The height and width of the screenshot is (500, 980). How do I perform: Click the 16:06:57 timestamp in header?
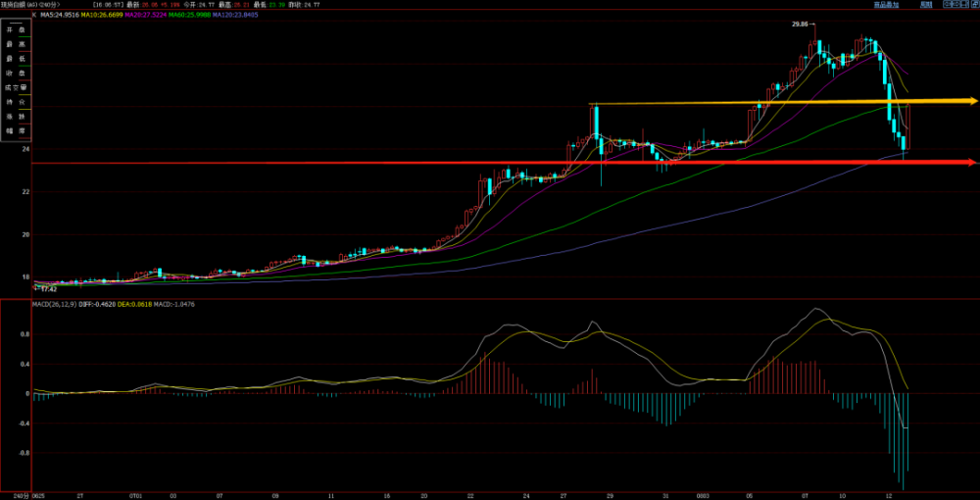(108, 4)
